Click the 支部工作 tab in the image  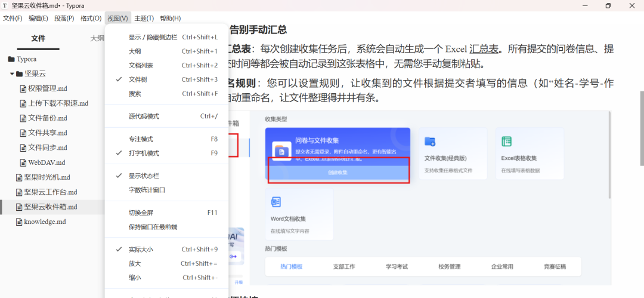(x=344, y=267)
